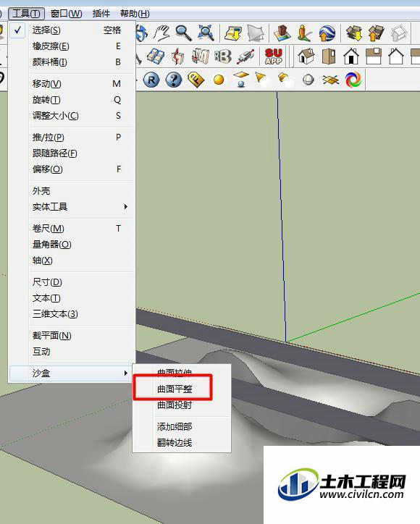The width and height of the screenshot is (420, 524).
Task: Select the Zoom magnifier tool
Action: [184, 33]
